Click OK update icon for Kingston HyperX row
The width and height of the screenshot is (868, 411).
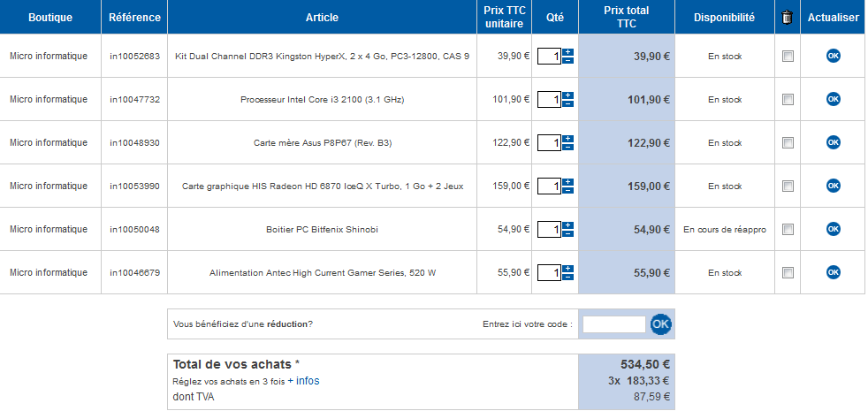pyautogui.click(x=833, y=56)
